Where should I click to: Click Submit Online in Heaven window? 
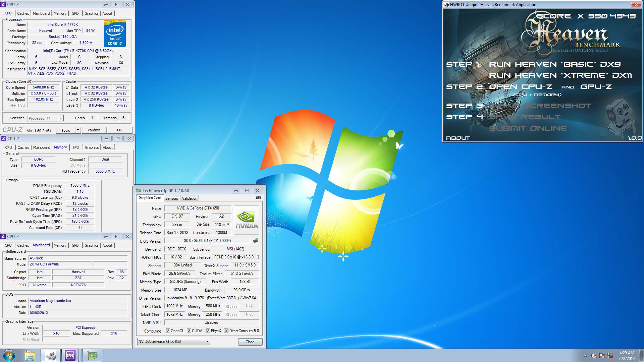[528, 128]
